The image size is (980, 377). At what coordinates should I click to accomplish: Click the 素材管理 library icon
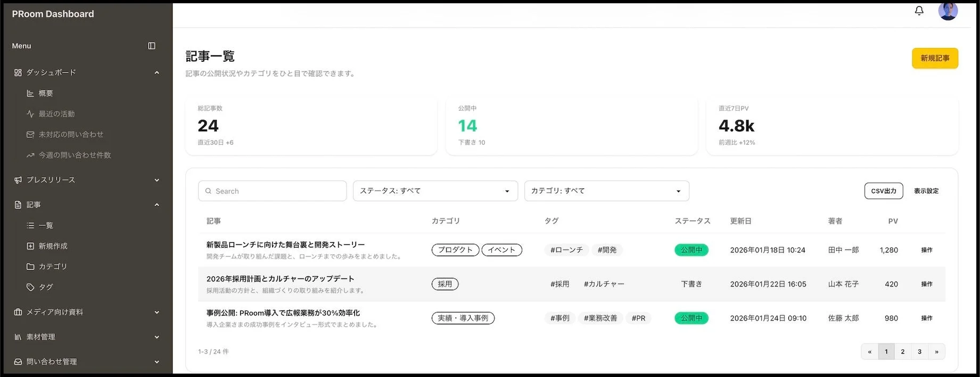coord(18,337)
